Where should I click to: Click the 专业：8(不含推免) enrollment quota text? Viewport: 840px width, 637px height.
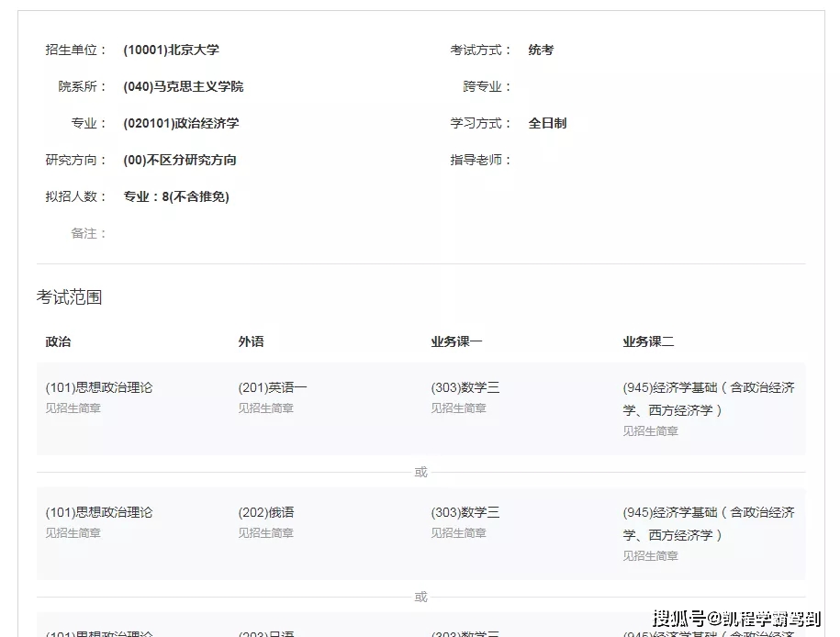click(x=176, y=196)
